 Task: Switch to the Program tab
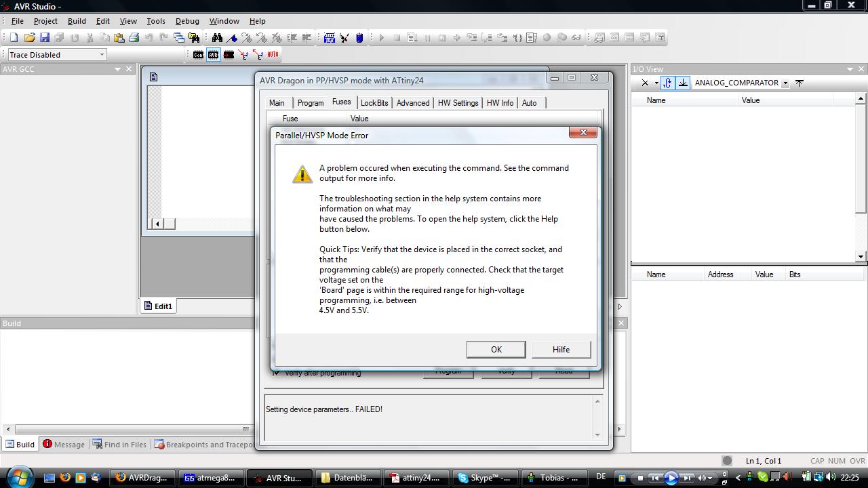[x=311, y=103]
